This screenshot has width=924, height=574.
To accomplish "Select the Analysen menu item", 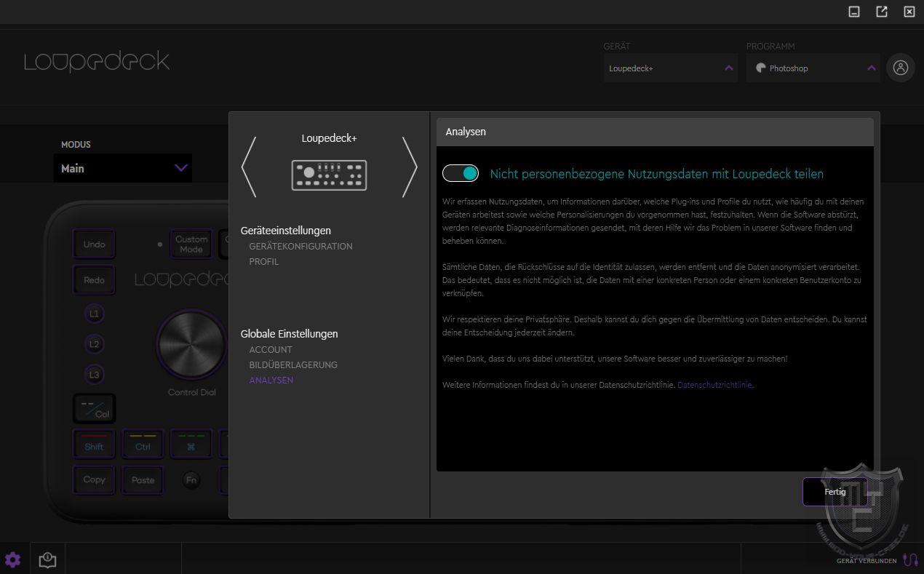I will 271,380.
